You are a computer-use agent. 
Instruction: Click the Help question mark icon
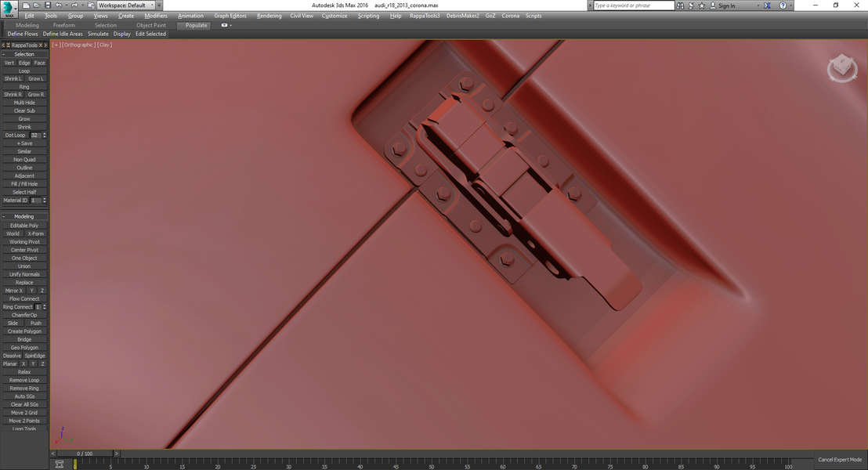[x=783, y=5]
